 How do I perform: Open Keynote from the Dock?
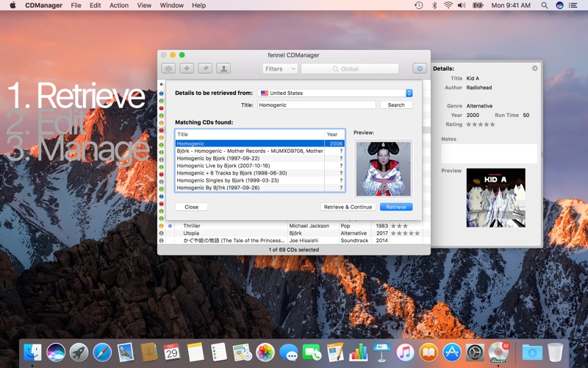381,353
